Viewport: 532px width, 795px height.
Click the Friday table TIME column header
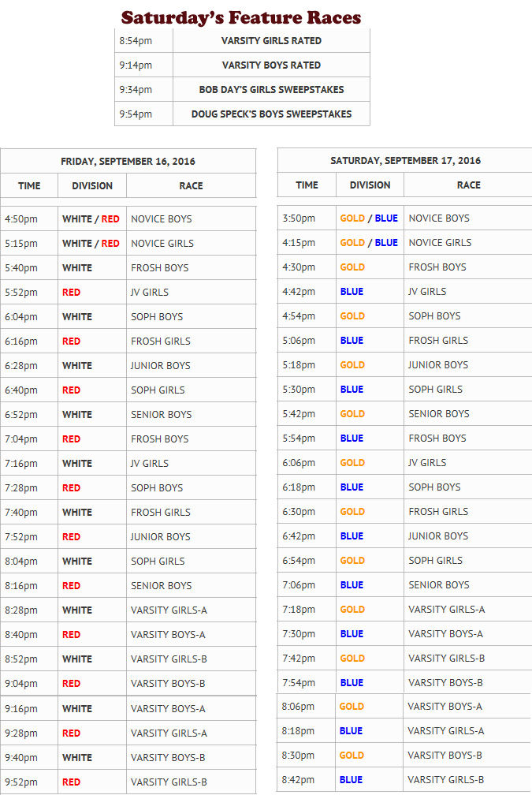tap(29, 185)
